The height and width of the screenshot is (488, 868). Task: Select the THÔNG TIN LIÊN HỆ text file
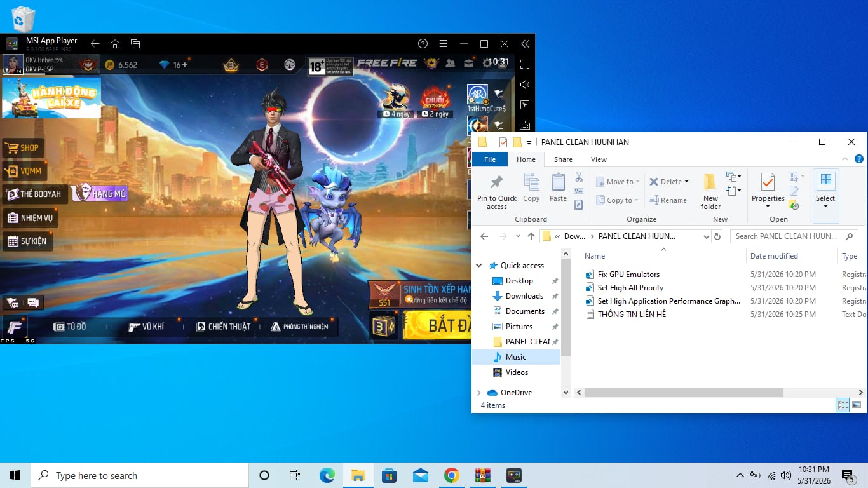pyautogui.click(x=632, y=315)
